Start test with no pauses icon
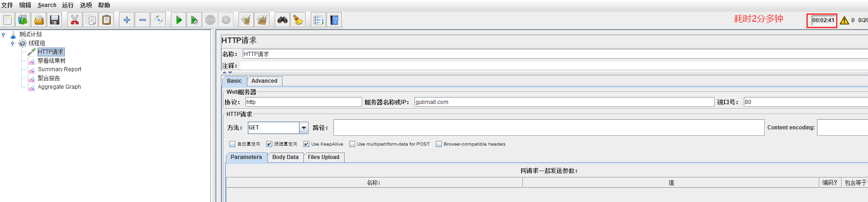 pyautogui.click(x=195, y=20)
